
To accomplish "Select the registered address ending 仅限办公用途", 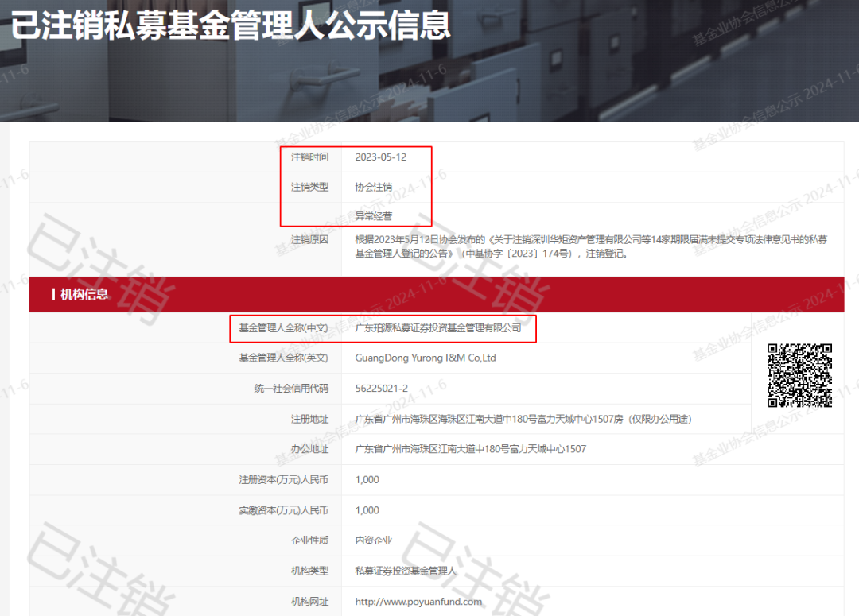I will click(x=523, y=419).
